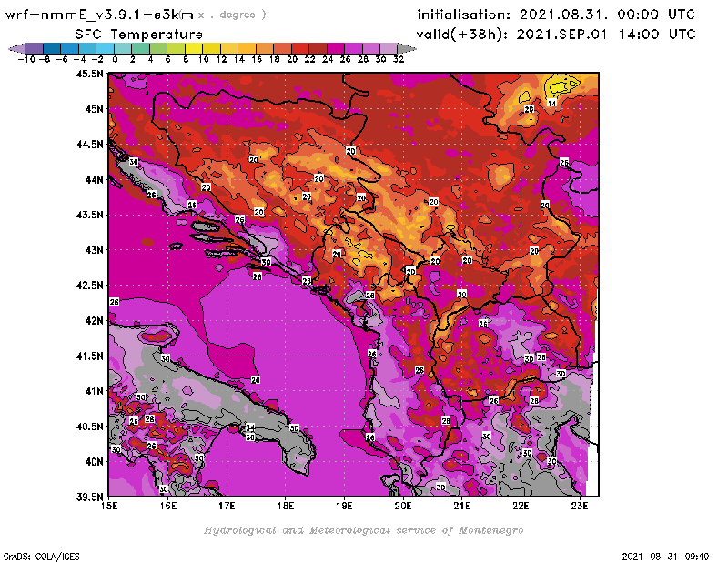
Task: Click the '2021-08-31-09:40' timestamp
Action: [665, 557]
